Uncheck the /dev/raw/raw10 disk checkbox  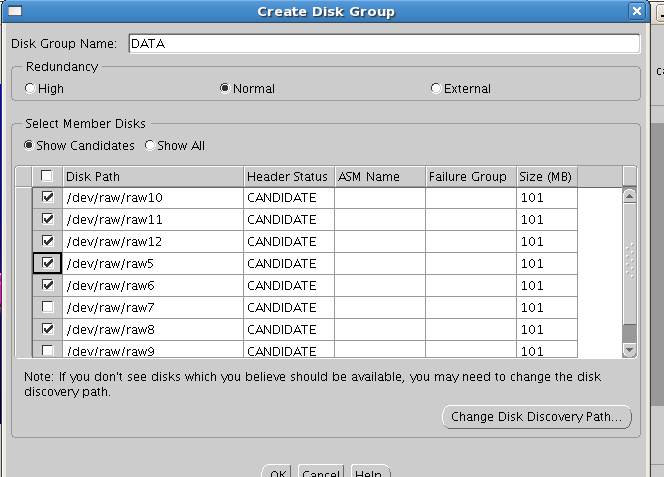click(x=48, y=197)
